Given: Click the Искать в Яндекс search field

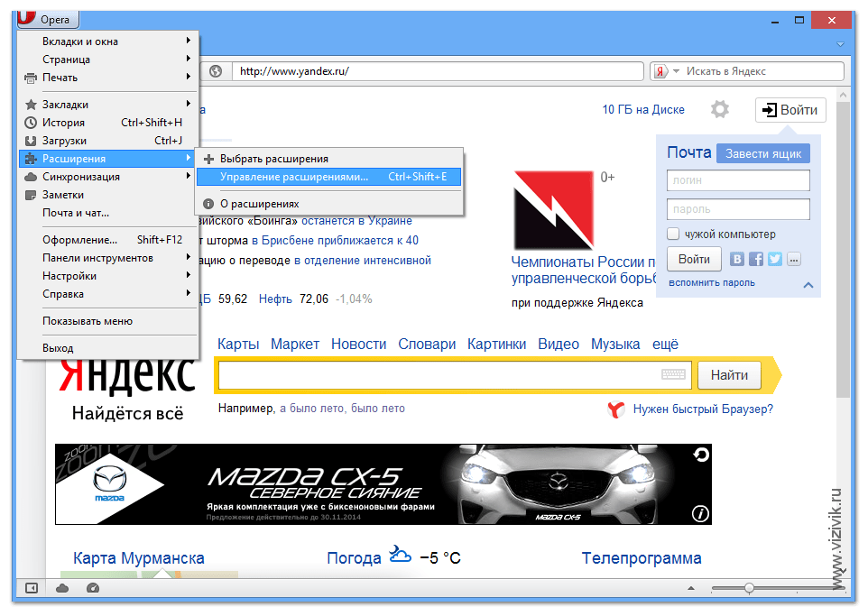Looking at the screenshot, I should (764, 71).
